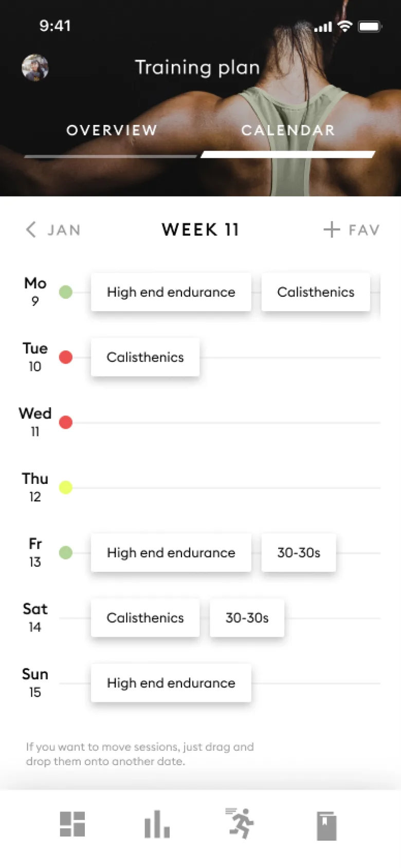Go back using the chevron beside JAN

pyautogui.click(x=31, y=229)
